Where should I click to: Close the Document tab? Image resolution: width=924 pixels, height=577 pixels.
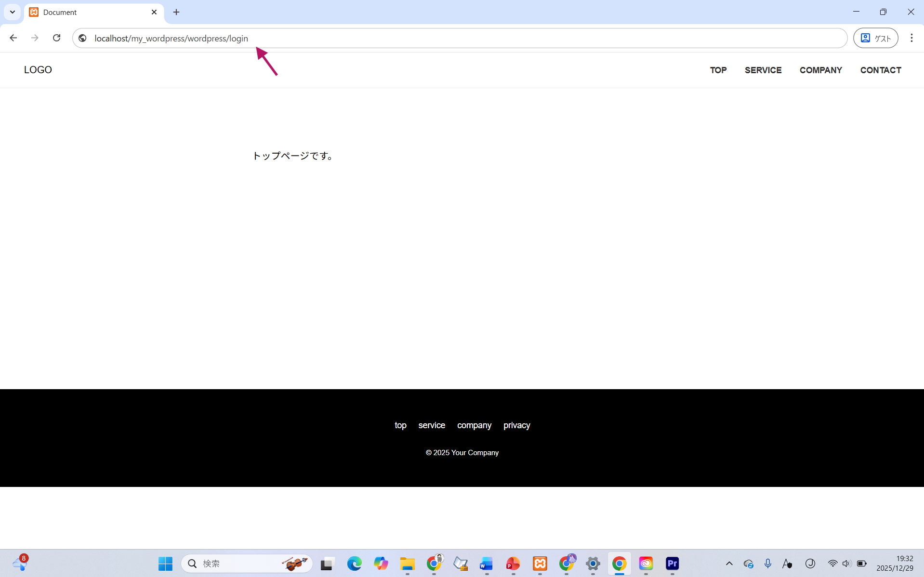point(154,12)
